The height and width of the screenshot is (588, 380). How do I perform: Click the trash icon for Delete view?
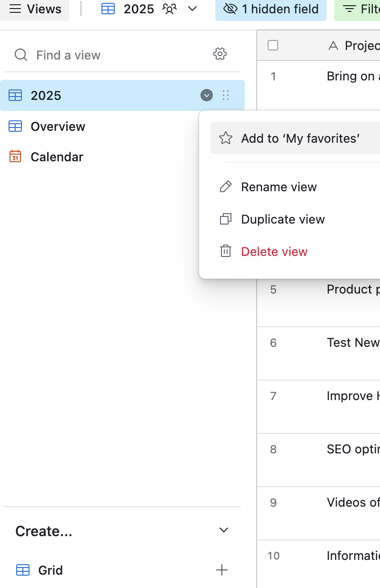tap(225, 252)
